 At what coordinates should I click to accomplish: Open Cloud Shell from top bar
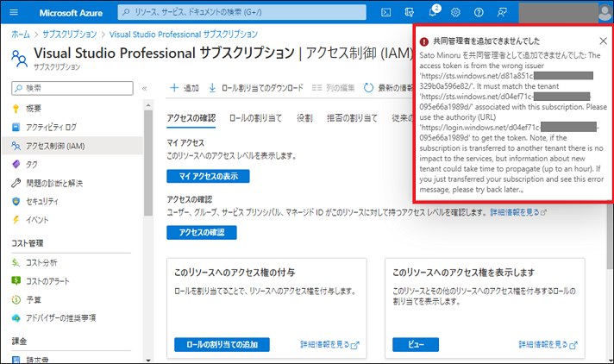point(385,13)
